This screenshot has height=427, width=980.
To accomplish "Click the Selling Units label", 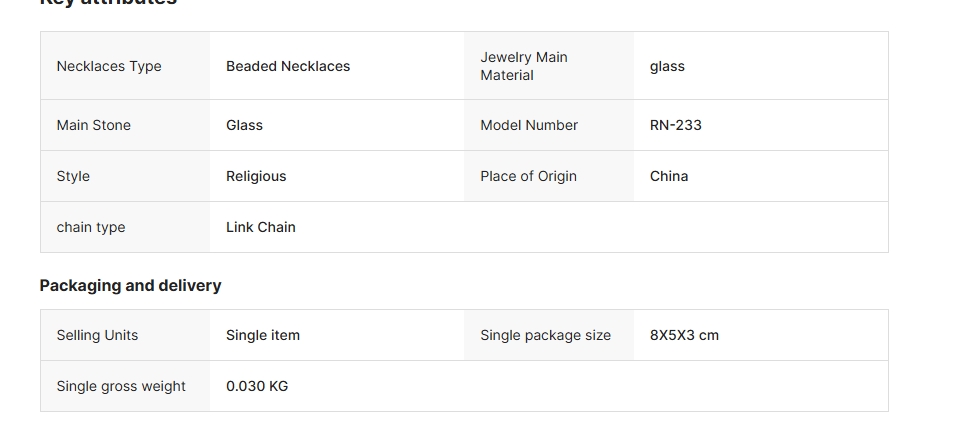I will point(97,335).
